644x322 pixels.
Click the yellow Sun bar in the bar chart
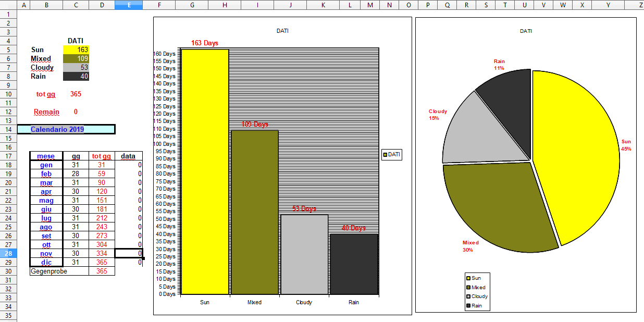(205, 172)
